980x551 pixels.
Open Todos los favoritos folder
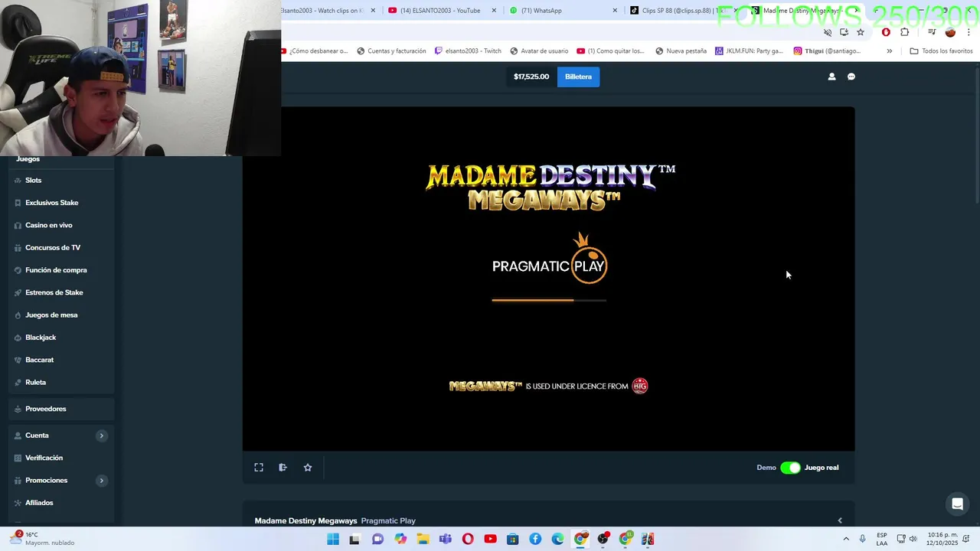[941, 51]
